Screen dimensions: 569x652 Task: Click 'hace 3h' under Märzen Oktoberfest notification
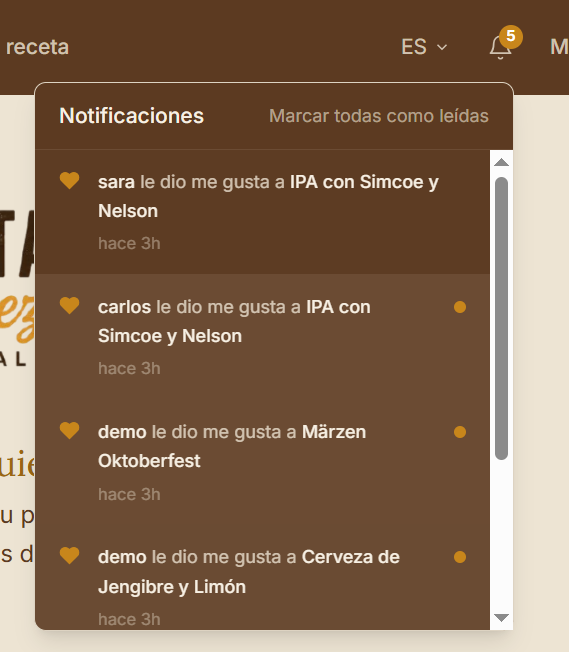tap(129, 494)
